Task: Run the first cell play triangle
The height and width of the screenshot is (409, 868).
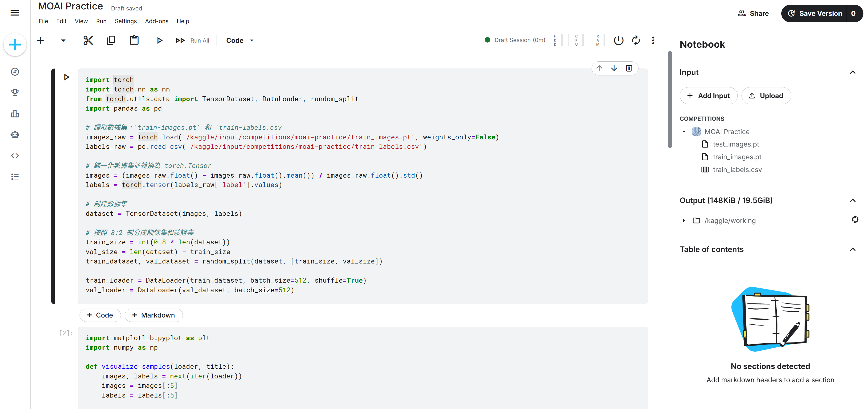Action: pyautogui.click(x=67, y=77)
